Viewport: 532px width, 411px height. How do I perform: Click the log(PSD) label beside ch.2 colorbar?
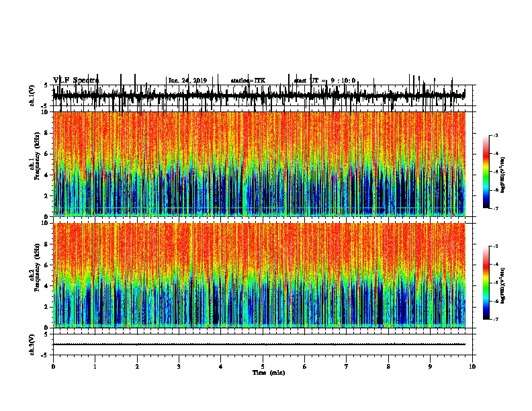click(x=503, y=285)
